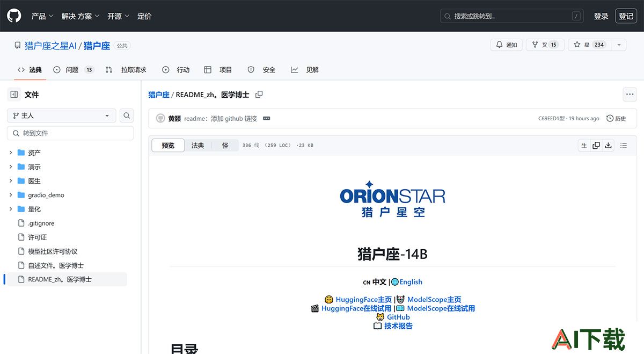Click the 通知 notifications bell button
This screenshot has width=644, height=354.
point(506,45)
